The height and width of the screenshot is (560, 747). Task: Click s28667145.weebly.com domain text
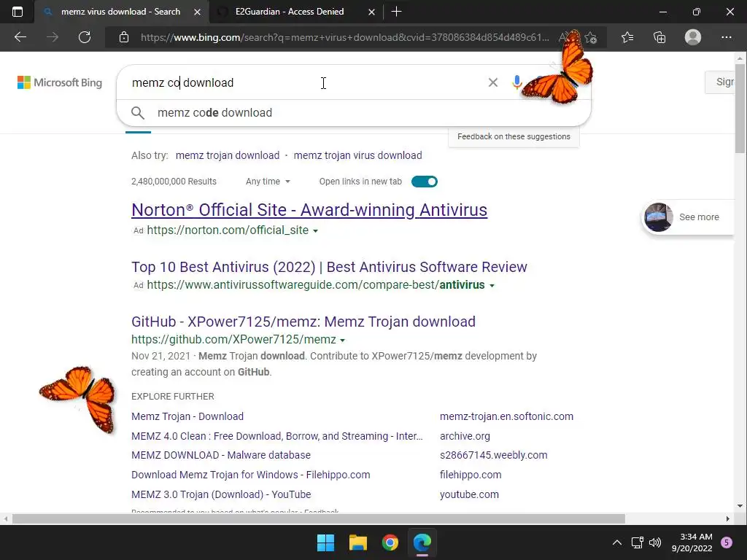(x=494, y=455)
